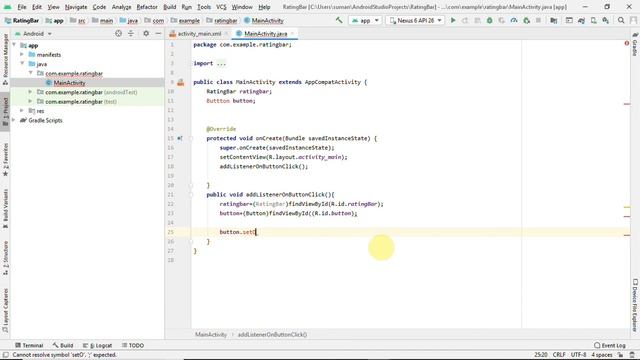
Task: Collapse the app module tree node
Action: 14,45
